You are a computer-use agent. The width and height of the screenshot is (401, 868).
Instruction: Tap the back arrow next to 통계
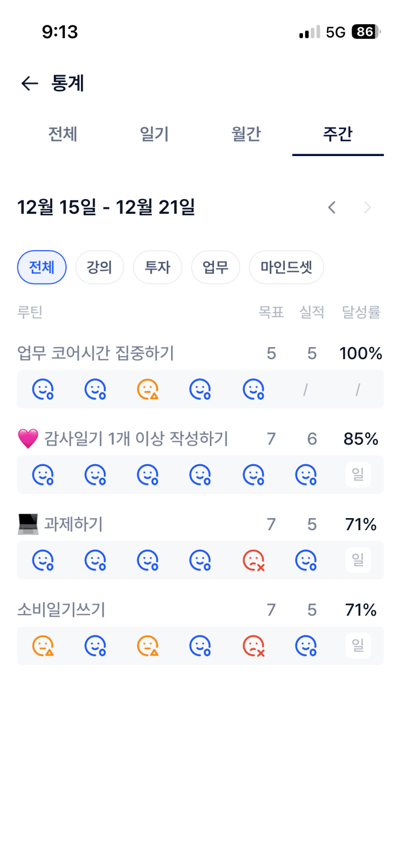coord(30,83)
